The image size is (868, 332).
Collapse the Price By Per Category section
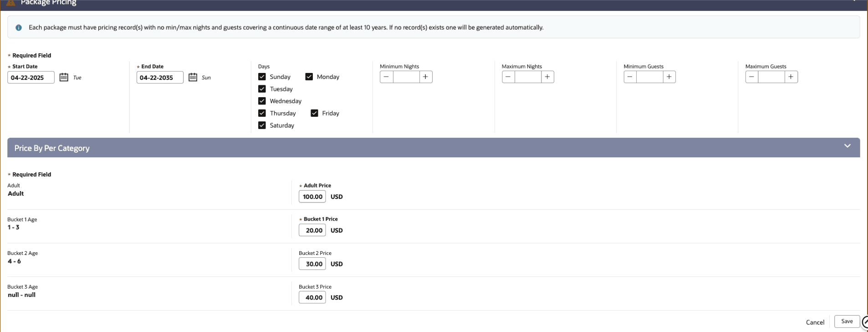[x=847, y=146]
